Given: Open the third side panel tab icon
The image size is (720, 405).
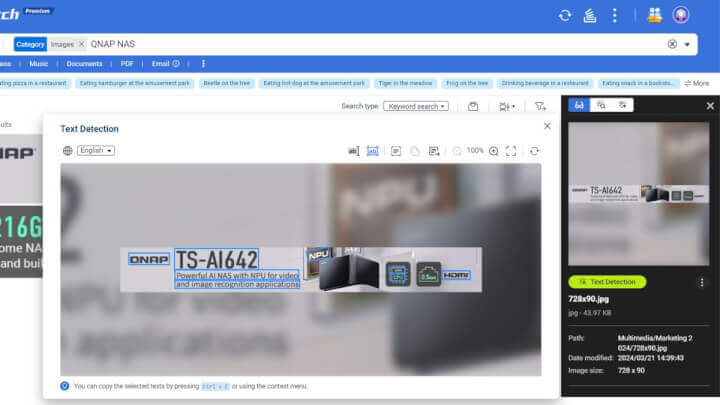Looking at the screenshot, I should (x=623, y=105).
